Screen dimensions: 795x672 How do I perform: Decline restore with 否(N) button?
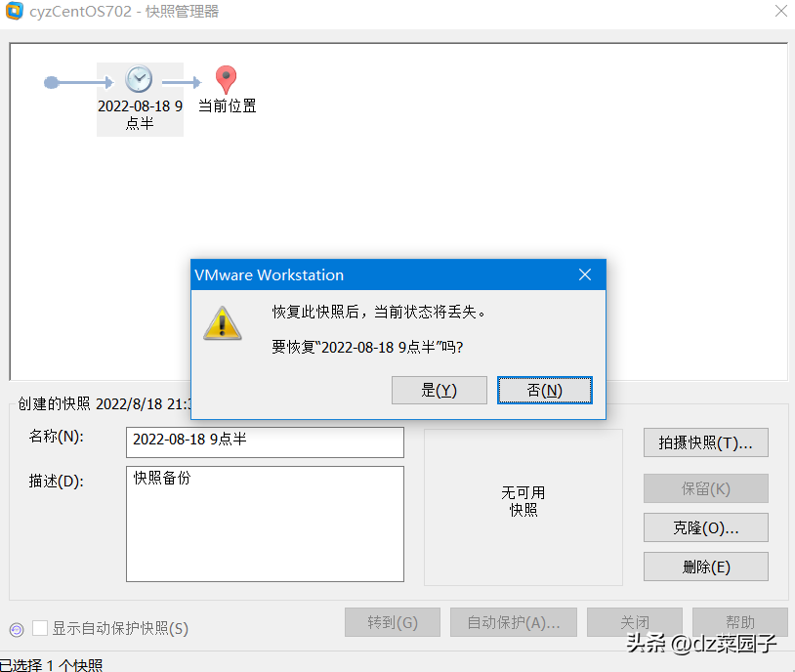coord(545,390)
